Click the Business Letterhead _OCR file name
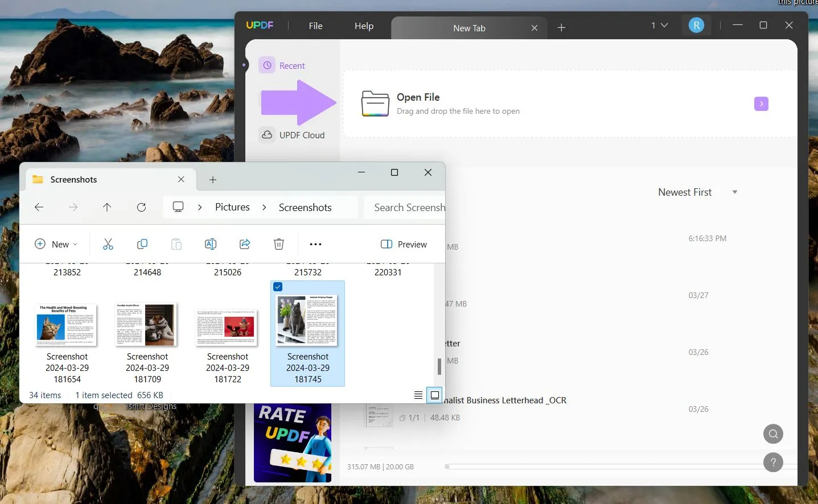Viewport: 818px width, 504px height. pos(505,400)
